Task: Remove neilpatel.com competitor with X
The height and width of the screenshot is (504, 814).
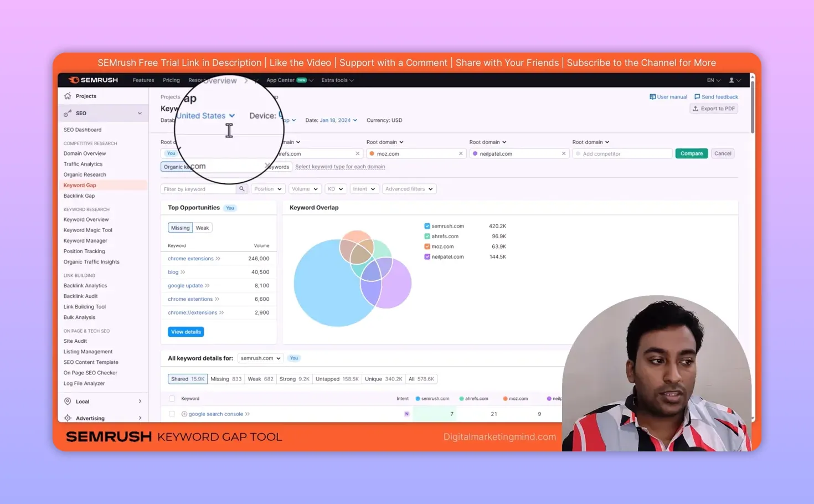Action: coord(564,153)
